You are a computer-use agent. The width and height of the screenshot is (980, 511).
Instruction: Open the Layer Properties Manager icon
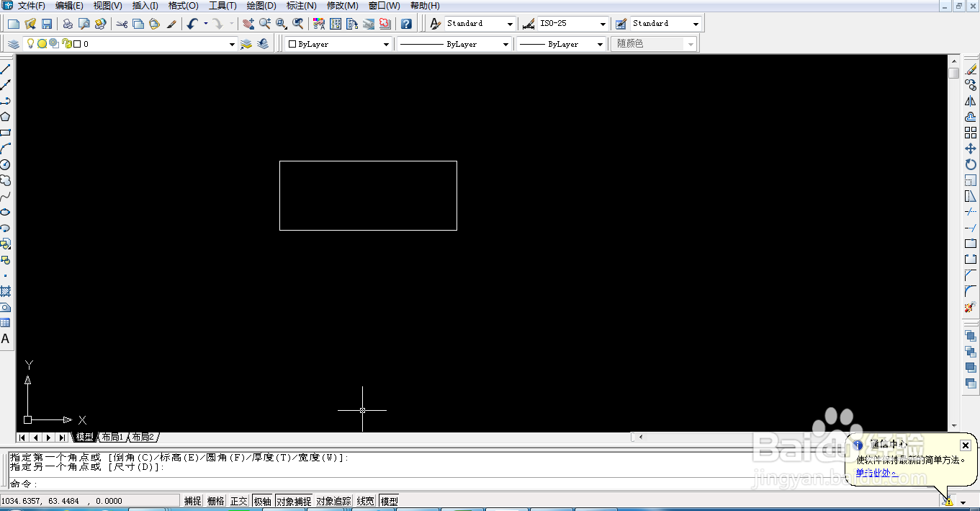click(14, 44)
